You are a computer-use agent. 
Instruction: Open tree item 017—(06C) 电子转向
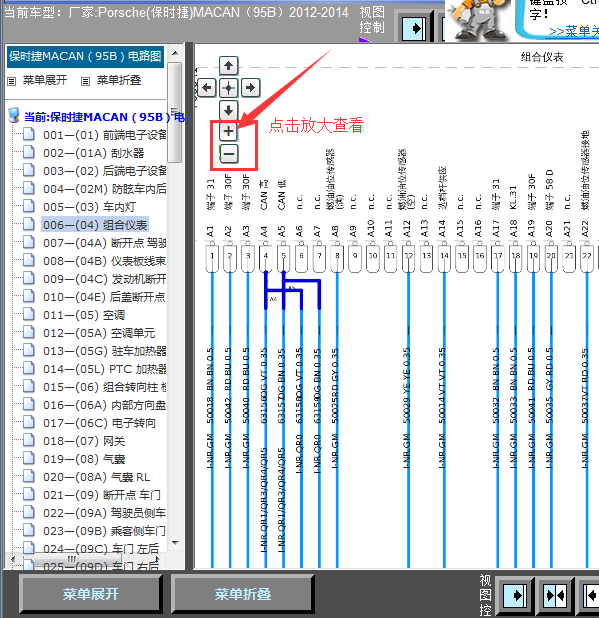(99, 423)
